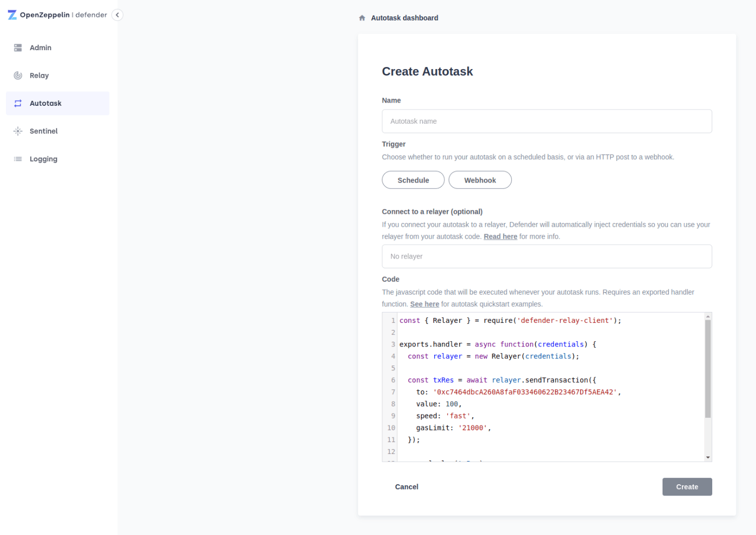Open the Admin section

click(x=57, y=48)
